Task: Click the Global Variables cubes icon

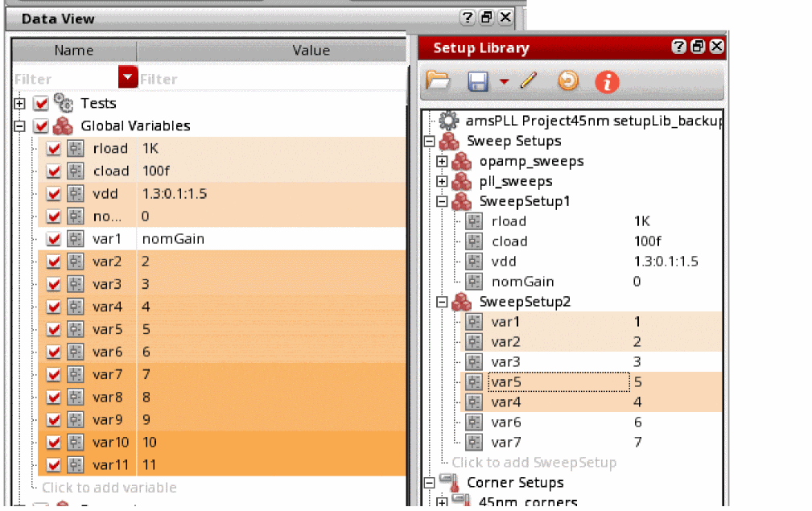Action: pos(63,126)
